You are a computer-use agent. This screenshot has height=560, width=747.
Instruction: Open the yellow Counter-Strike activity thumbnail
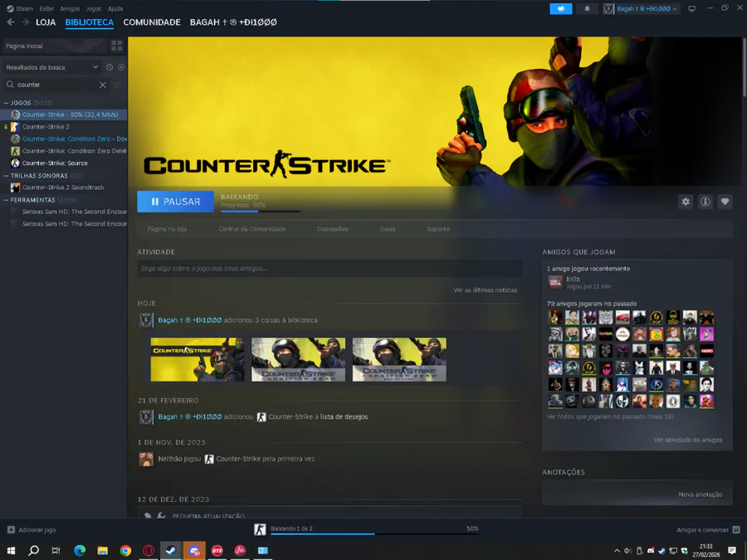pyautogui.click(x=198, y=359)
